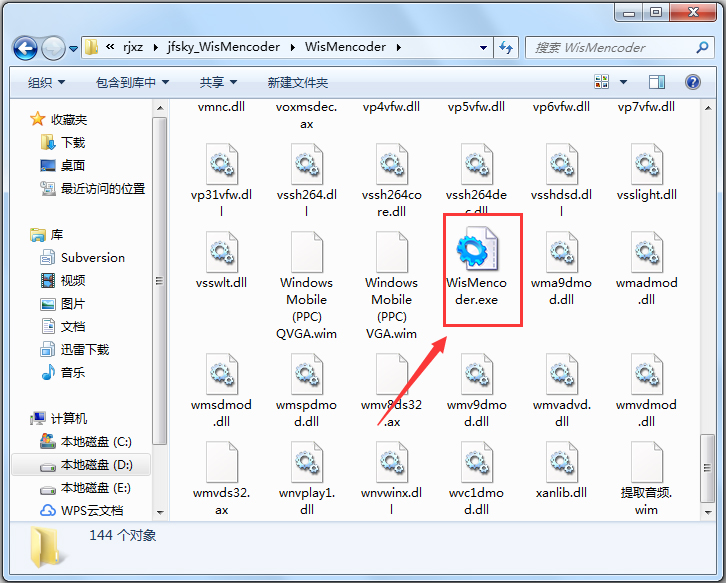Screen dimensions: 726x583
Task: Click the jfsky_WisMencoder breadcrumb segment
Action: (224, 47)
